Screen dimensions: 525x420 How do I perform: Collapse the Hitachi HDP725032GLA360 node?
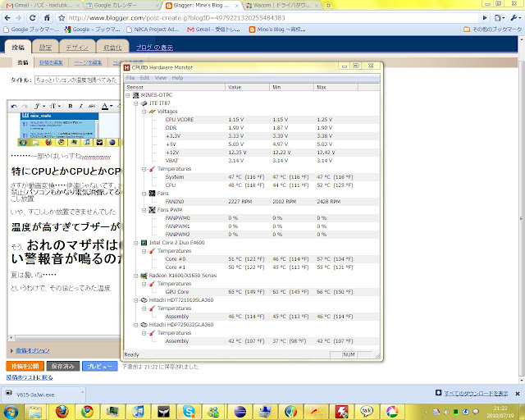pos(136,325)
